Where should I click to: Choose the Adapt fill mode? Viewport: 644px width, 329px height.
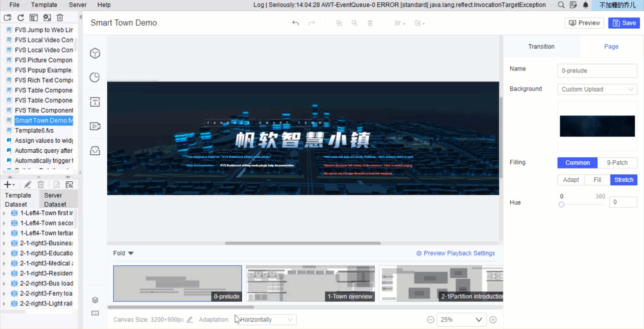click(571, 180)
